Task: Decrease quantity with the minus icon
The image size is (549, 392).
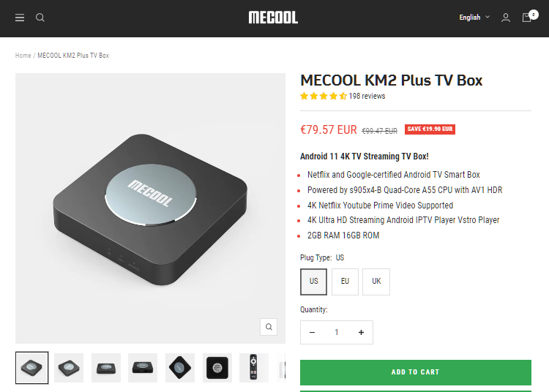Action: tap(313, 332)
